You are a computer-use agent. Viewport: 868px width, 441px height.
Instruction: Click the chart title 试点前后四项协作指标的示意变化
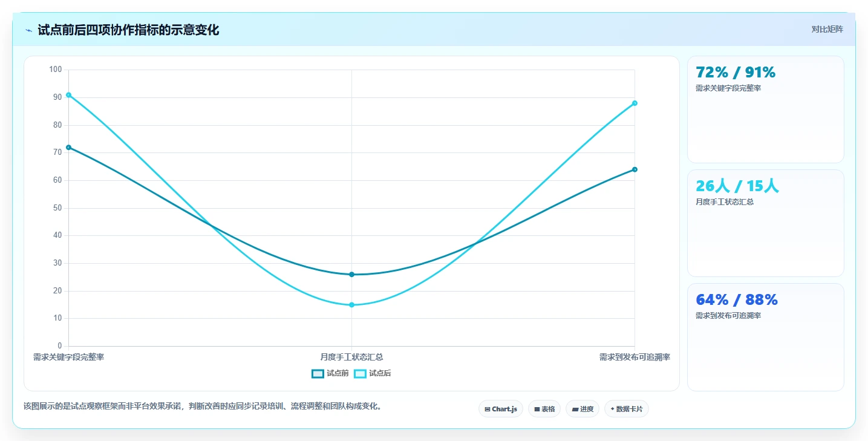click(x=128, y=30)
